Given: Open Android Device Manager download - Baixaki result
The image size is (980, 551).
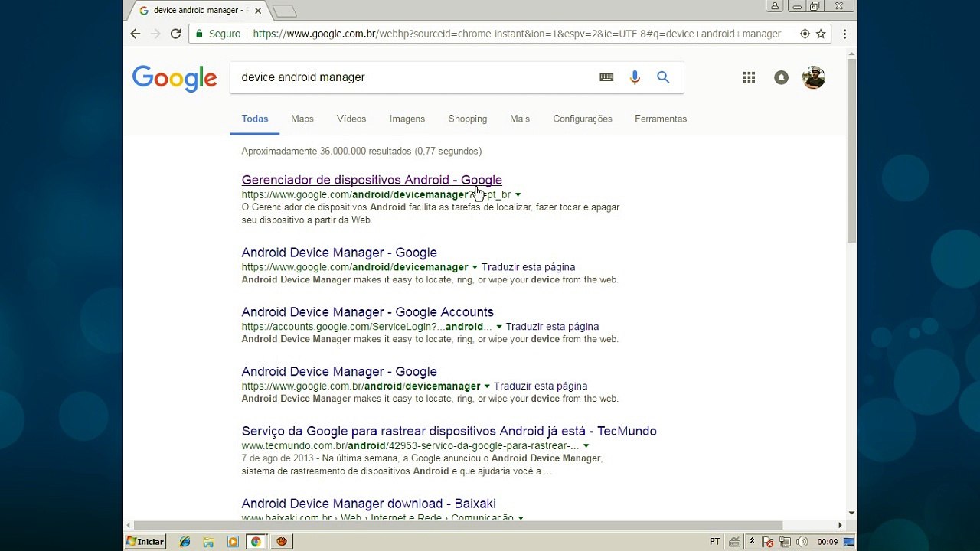Looking at the screenshot, I should [x=369, y=504].
